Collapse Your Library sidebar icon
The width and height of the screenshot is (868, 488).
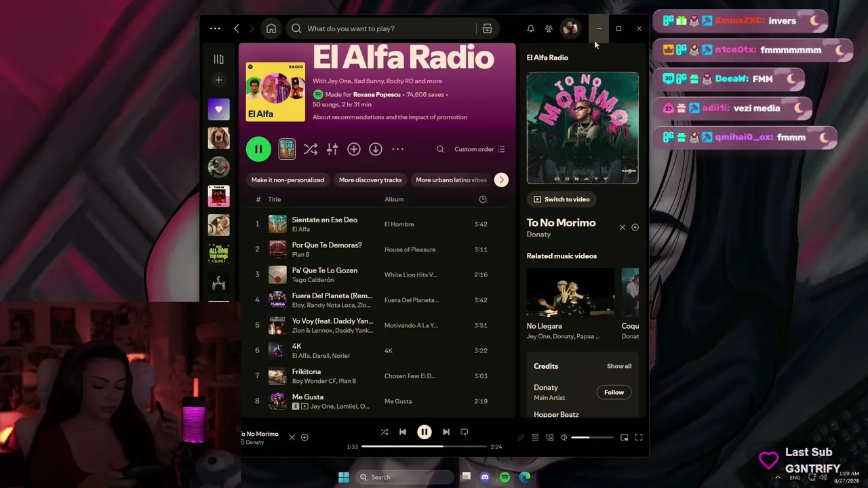click(x=218, y=60)
